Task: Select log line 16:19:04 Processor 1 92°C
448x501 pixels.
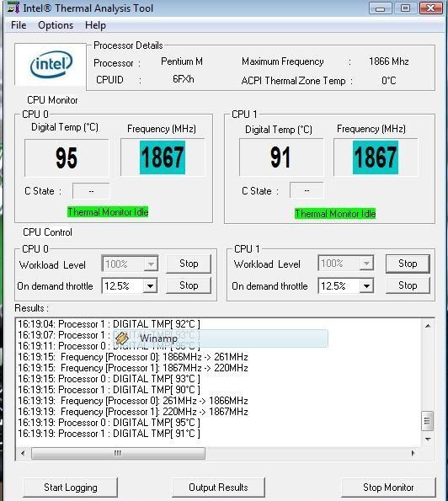Action: 109,324
